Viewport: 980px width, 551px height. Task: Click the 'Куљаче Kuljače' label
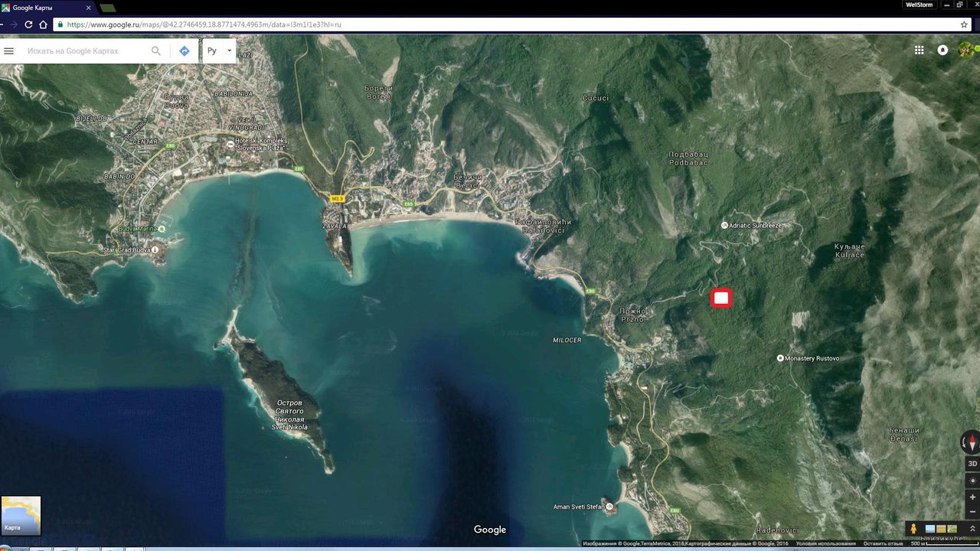click(x=849, y=250)
